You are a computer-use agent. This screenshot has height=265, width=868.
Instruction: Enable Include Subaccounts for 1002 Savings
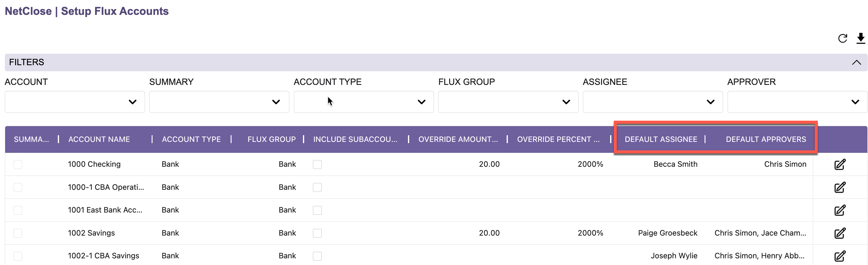click(x=317, y=233)
